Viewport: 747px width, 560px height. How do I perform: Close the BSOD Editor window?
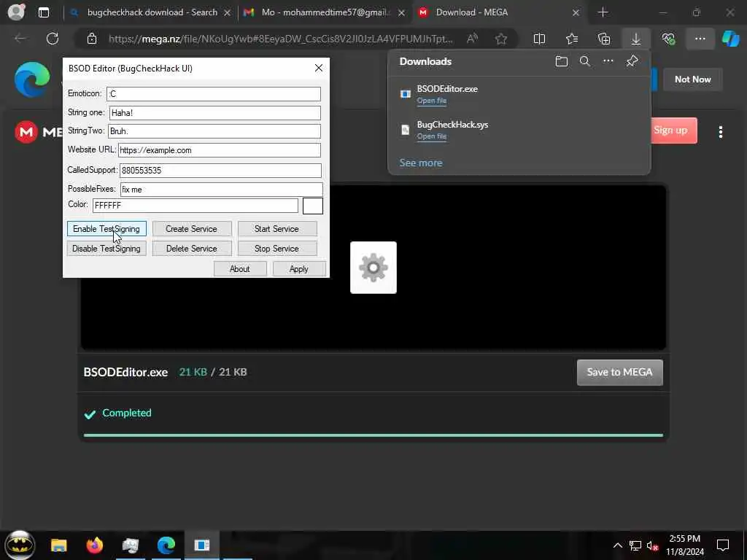319,68
